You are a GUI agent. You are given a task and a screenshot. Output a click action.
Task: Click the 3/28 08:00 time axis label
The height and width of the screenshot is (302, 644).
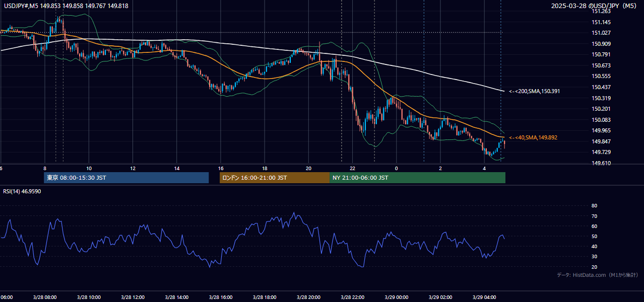[x=45, y=297]
